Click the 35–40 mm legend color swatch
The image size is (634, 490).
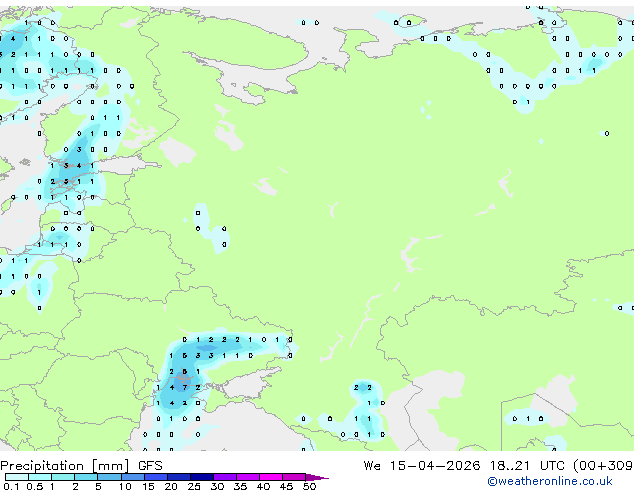[248, 477]
